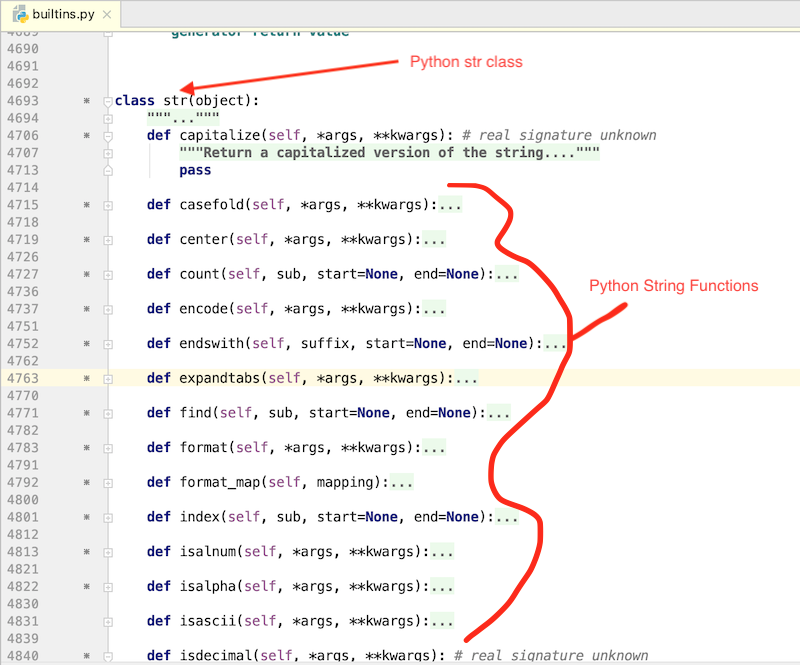Click the fold arrow at line 4713
Screen dimensions: 800x665
coord(106,170)
